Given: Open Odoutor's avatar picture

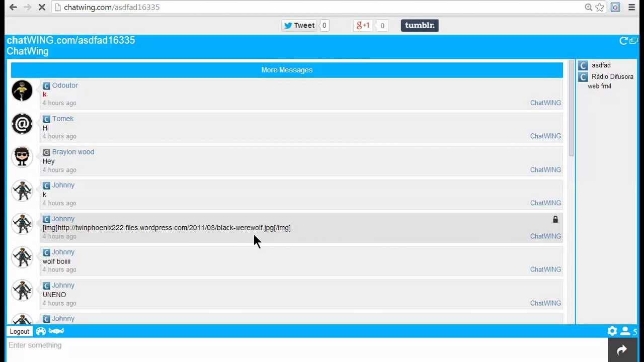Looking at the screenshot, I should [x=22, y=90].
